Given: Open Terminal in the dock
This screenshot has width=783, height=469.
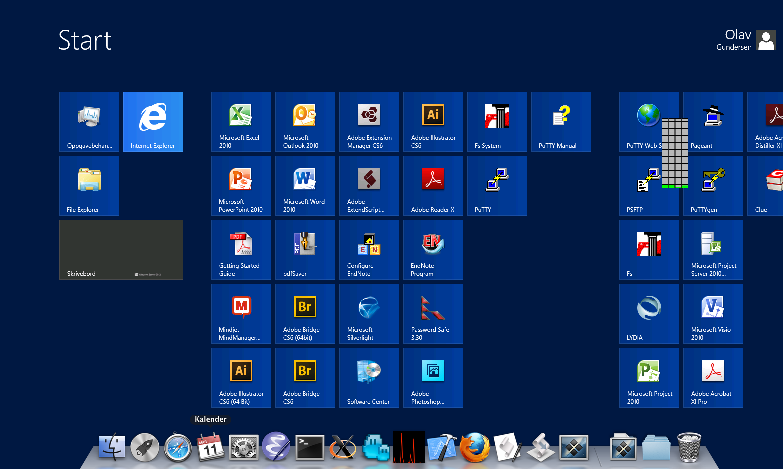Looking at the screenshot, I should tap(310, 447).
